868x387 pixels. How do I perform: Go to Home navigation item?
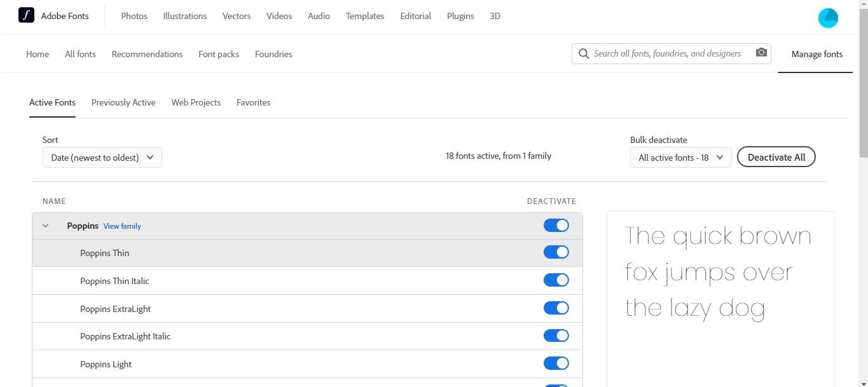click(38, 54)
